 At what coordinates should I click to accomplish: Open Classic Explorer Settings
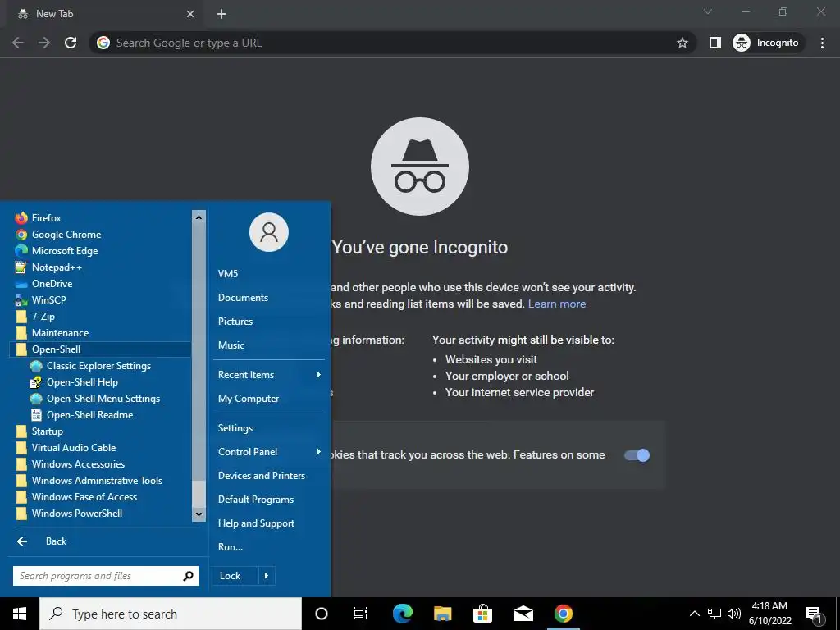(x=100, y=366)
